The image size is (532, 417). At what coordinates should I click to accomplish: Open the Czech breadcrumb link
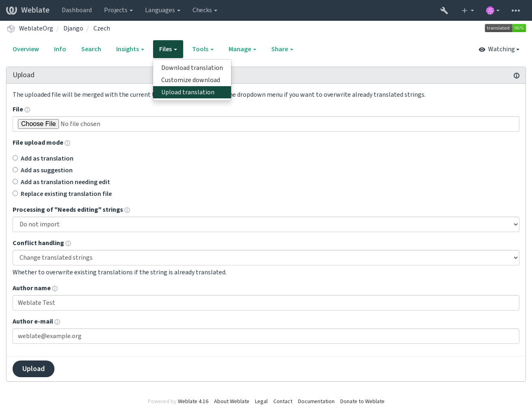tap(102, 28)
